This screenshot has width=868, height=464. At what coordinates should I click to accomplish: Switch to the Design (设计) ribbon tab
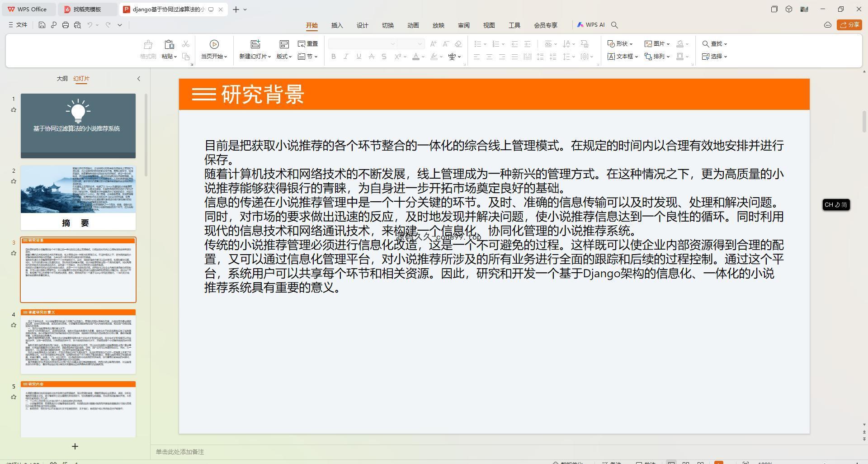(x=363, y=25)
